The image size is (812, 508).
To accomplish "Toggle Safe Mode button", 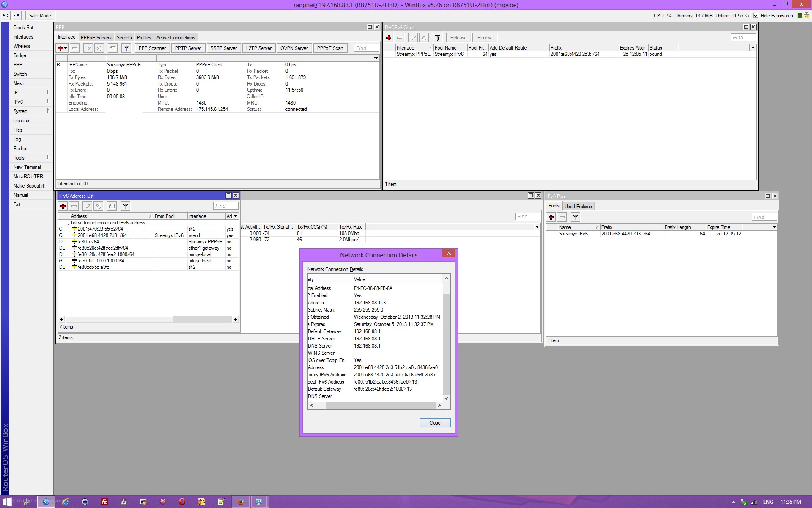I will point(40,16).
